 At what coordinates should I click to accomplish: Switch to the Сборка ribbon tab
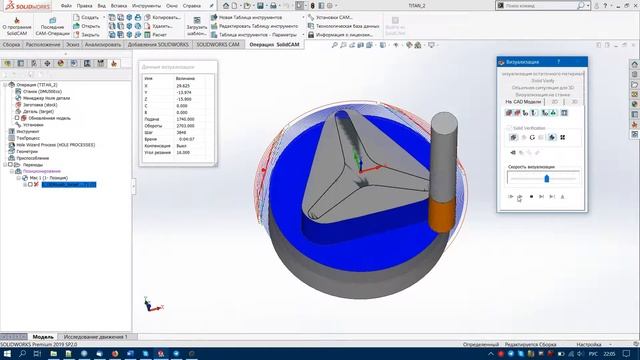coord(11,44)
